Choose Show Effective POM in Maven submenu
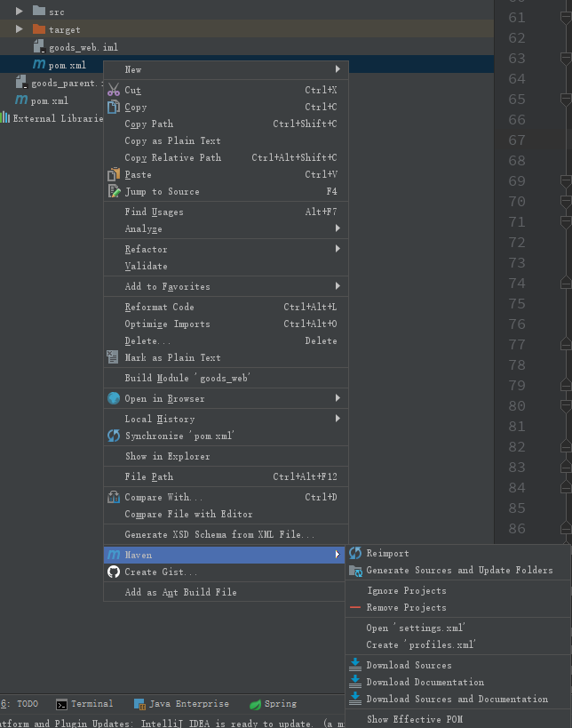 click(x=458, y=719)
